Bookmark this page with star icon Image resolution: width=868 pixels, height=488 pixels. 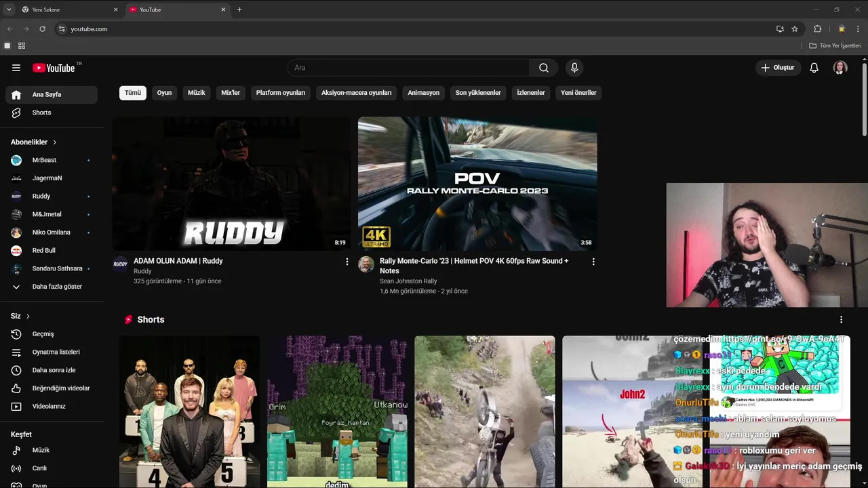(x=795, y=29)
